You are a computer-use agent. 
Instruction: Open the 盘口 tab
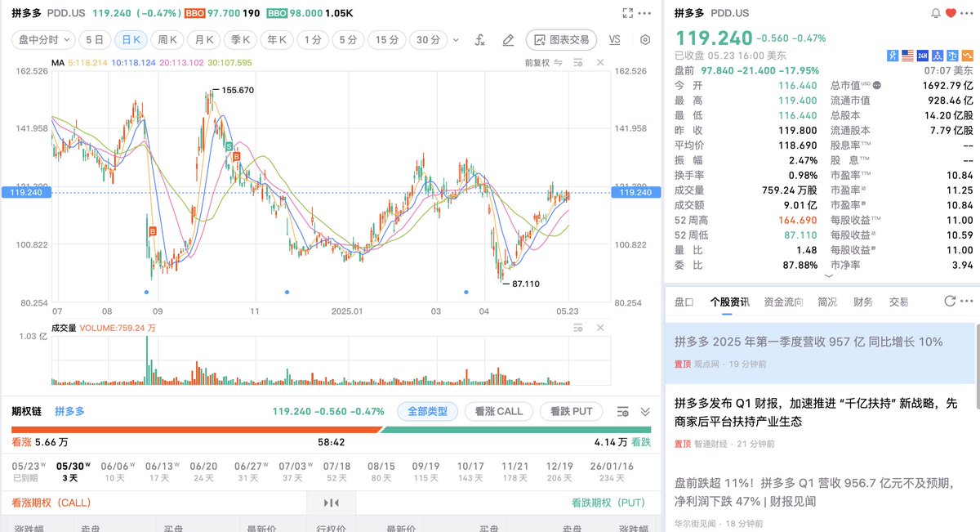(684, 302)
